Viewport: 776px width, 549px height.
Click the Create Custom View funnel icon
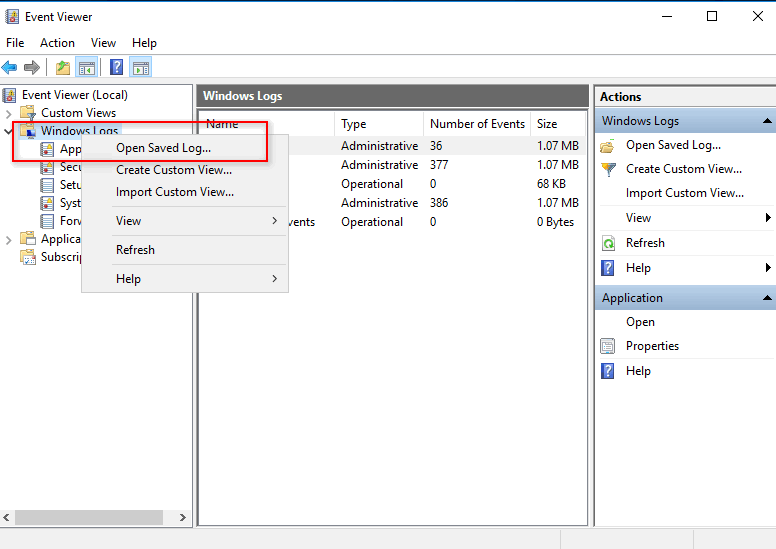tap(608, 170)
